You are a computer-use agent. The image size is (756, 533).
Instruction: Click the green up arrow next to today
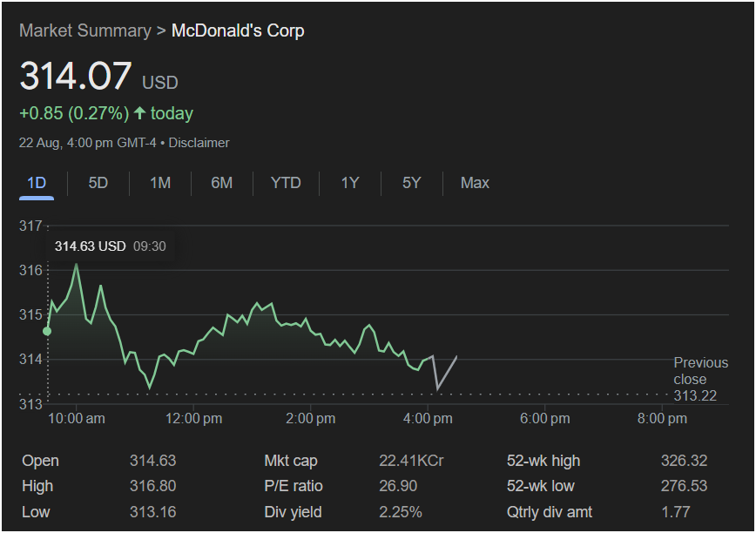(139, 113)
